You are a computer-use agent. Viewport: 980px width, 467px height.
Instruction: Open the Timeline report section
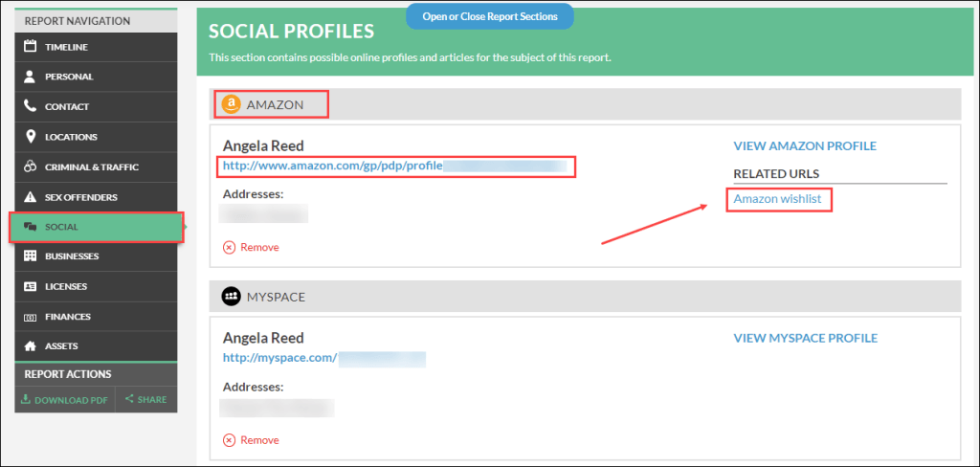pos(97,47)
